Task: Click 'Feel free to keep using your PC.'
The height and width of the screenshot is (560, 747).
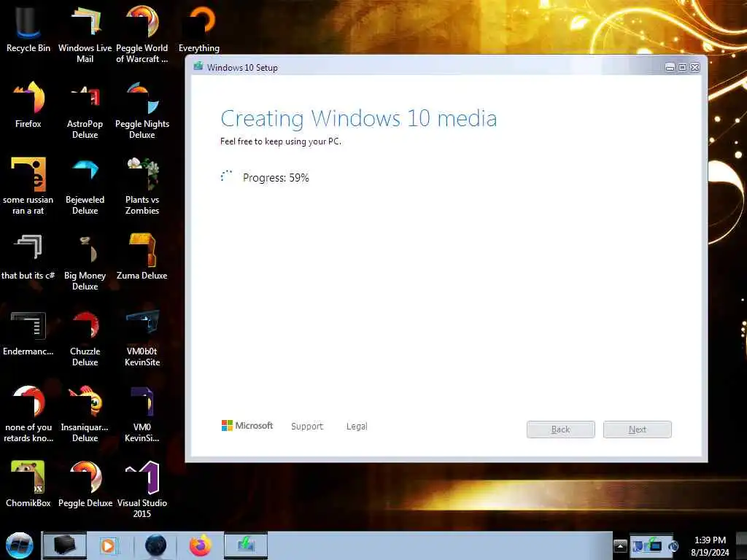Action: pos(281,141)
